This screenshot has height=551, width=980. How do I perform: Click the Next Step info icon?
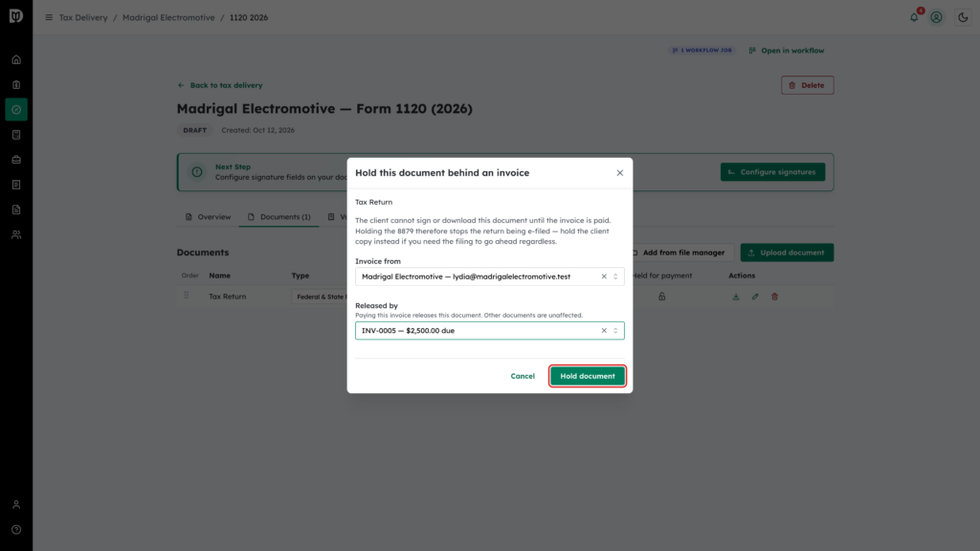197,172
